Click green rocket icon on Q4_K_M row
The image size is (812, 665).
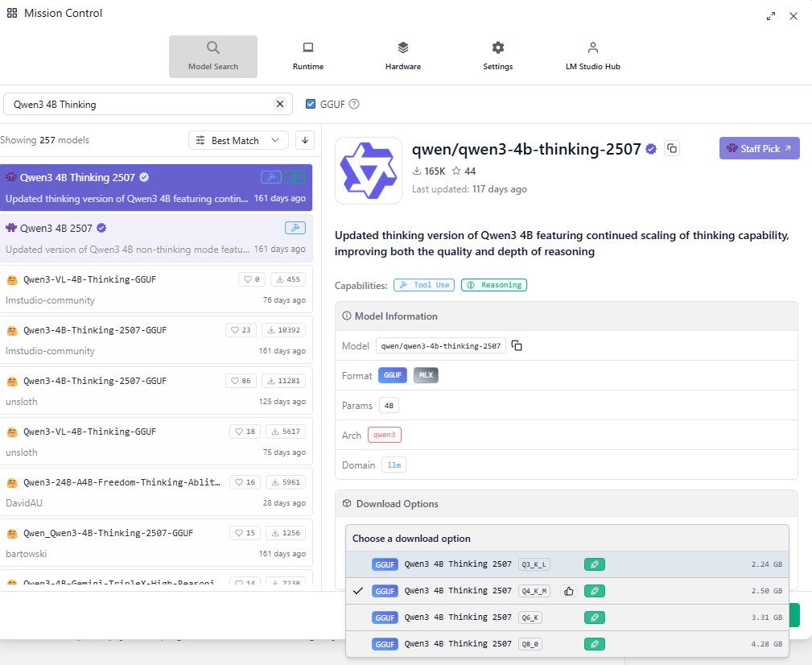tap(595, 591)
